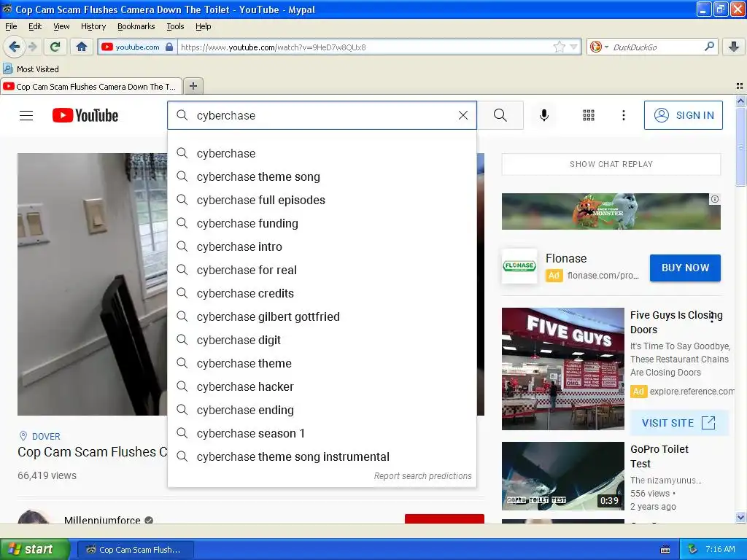Open the Tools menu
747x560 pixels.
point(175,26)
